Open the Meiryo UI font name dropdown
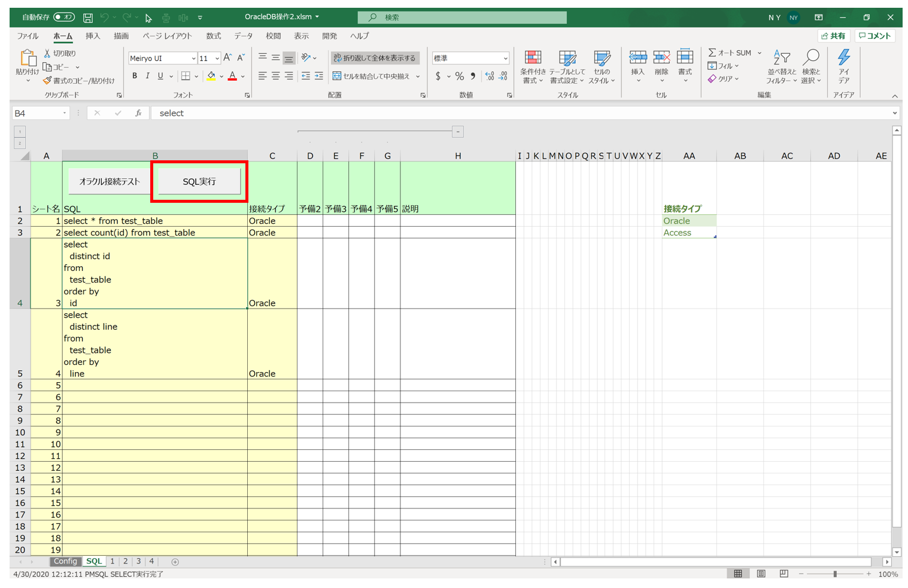This screenshot has width=908, height=588. [x=193, y=59]
